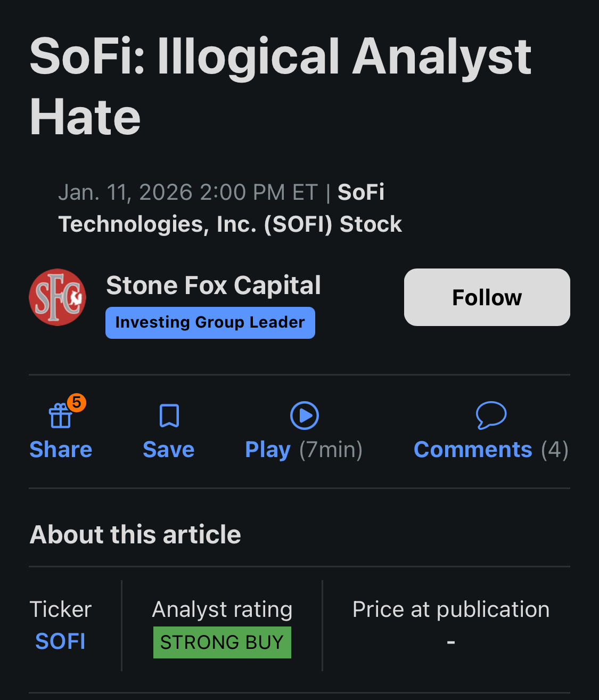Viewport: 599px width, 700px height.
Task: Open the SOFI ticker link
Action: [60, 641]
